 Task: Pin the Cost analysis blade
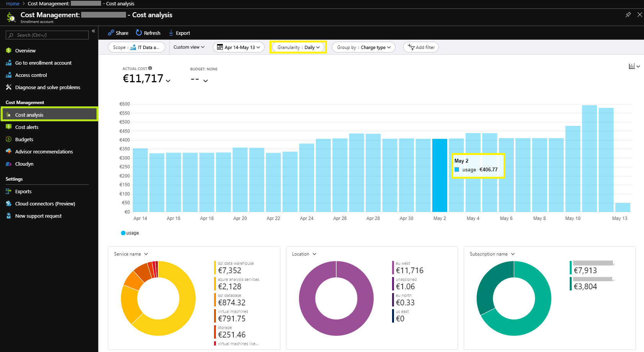[x=628, y=15]
